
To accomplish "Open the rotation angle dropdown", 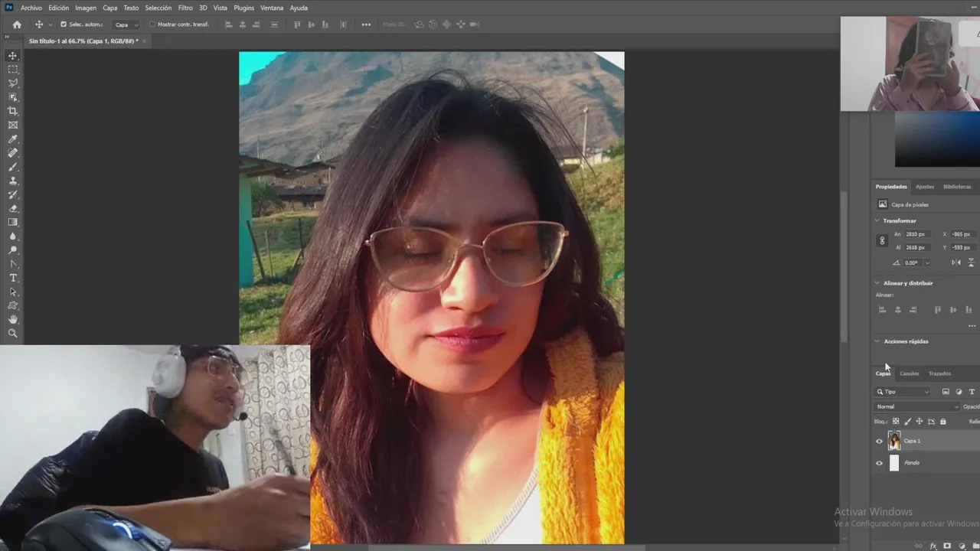I will [x=927, y=262].
